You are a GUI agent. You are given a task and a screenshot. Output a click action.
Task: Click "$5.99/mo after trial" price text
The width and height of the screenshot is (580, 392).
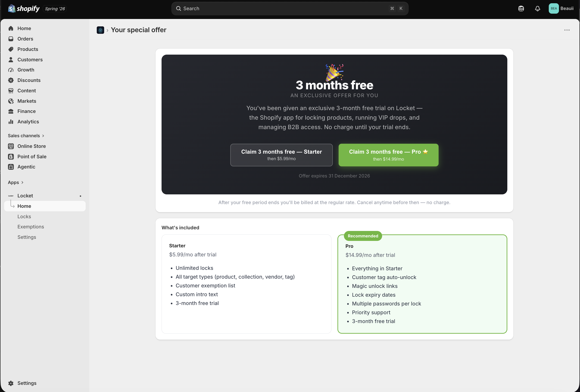point(193,255)
